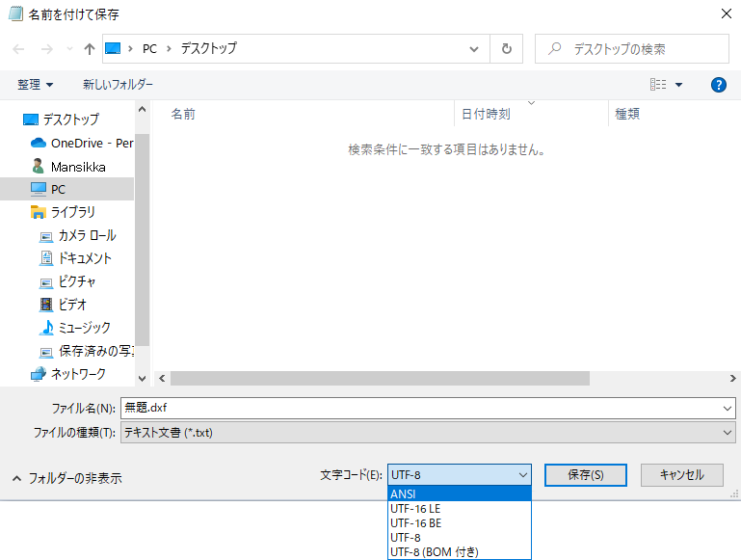This screenshot has height=560, width=741.
Task: Open ファイルの種類 combo box
Action: tap(428, 433)
